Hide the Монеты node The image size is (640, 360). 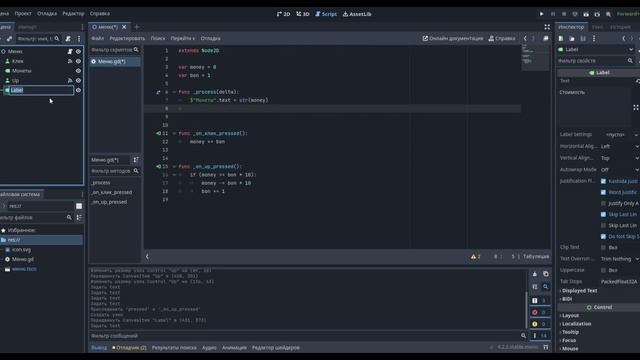tap(78, 71)
